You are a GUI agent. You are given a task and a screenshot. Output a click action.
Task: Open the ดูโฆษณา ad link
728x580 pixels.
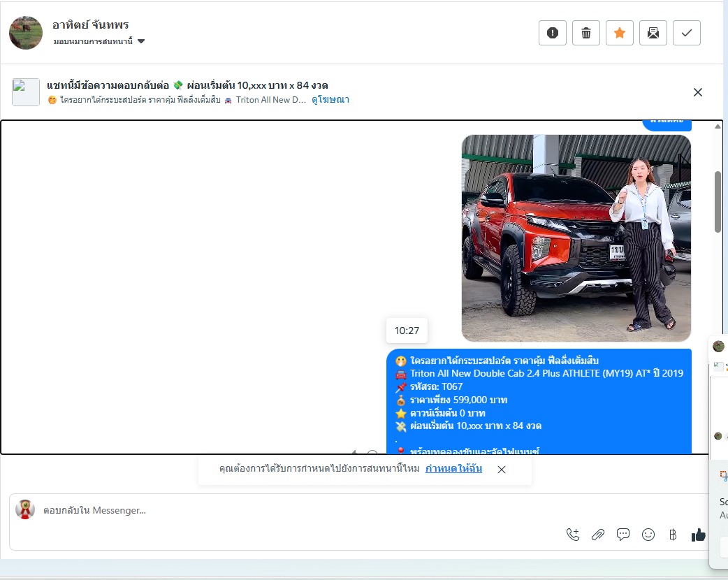click(330, 100)
